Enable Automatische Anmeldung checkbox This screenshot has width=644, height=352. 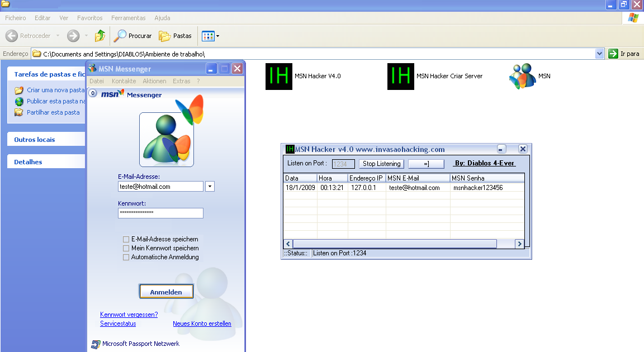[126, 257]
